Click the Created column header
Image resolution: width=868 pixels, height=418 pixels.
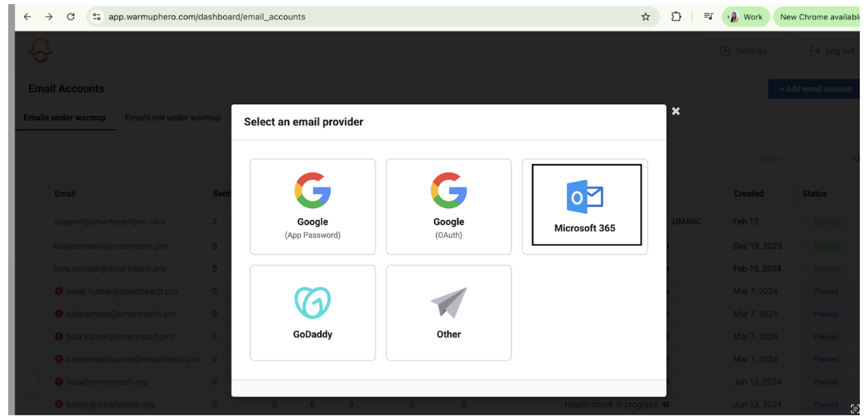[x=749, y=194]
